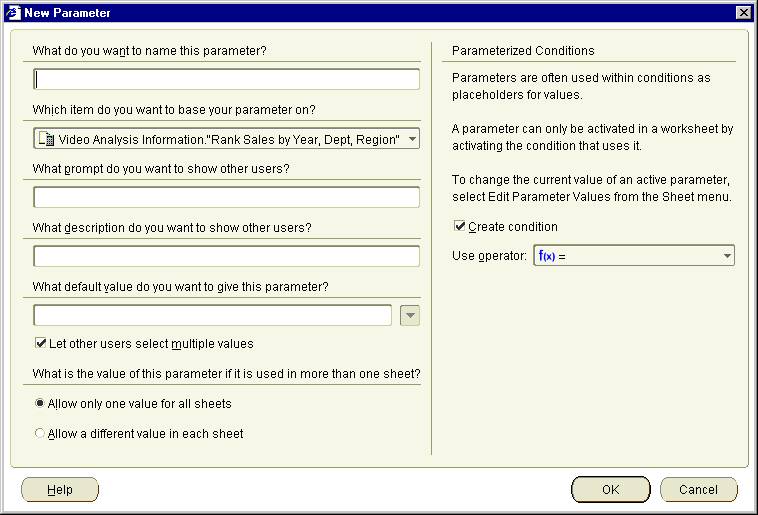The image size is (758, 515).
Task: Click the Cancel button
Action: point(699,489)
